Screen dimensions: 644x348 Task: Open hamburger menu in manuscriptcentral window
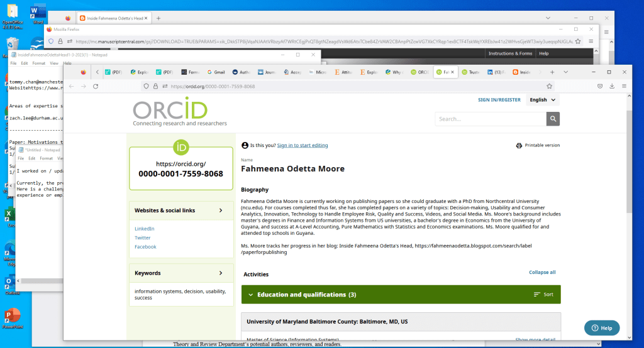(x=591, y=41)
